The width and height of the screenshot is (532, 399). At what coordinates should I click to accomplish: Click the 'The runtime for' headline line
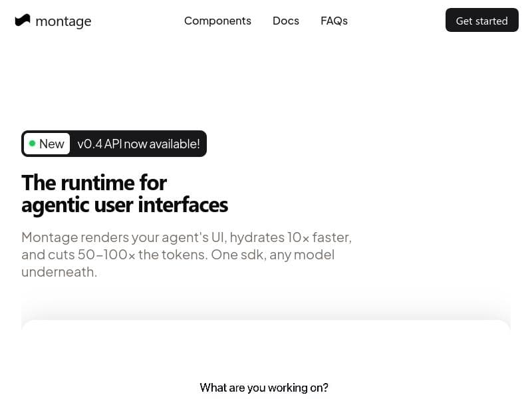(x=94, y=183)
